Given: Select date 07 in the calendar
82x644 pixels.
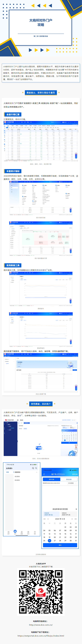Looking at the screenshot, I should pos(60,530).
